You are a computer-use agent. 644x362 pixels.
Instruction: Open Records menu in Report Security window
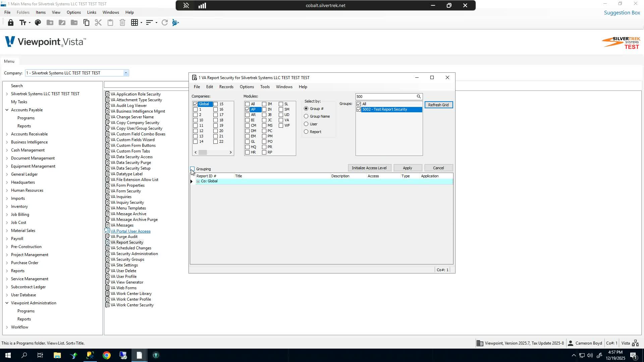226,87
